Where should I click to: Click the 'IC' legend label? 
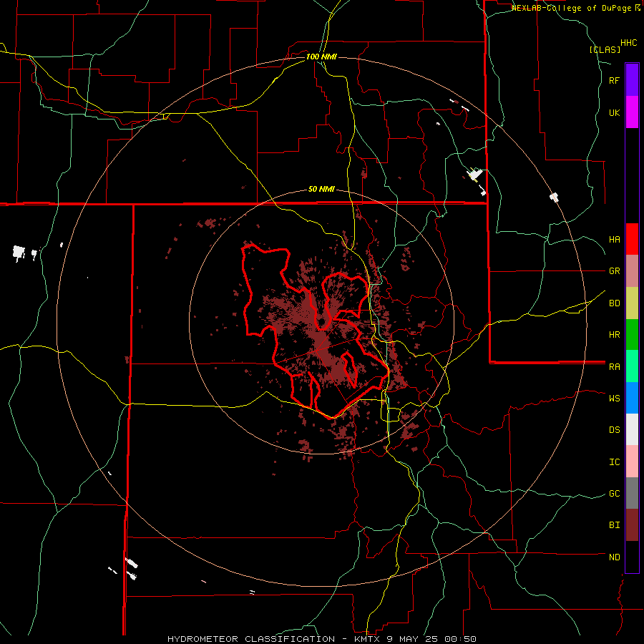(614, 462)
